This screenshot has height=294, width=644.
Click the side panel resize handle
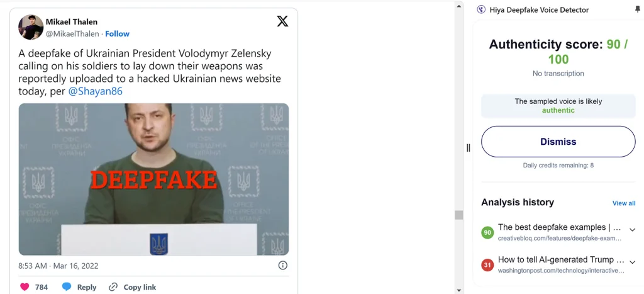tap(468, 148)
